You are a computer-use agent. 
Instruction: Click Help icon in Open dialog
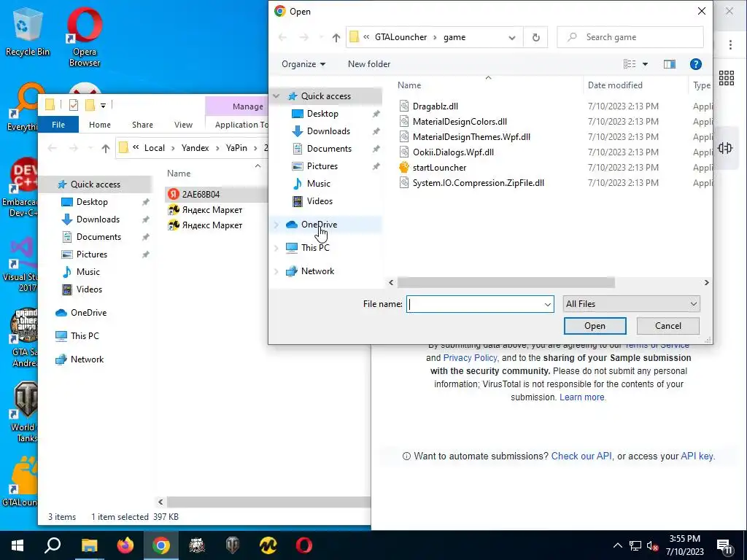point(695,64)
